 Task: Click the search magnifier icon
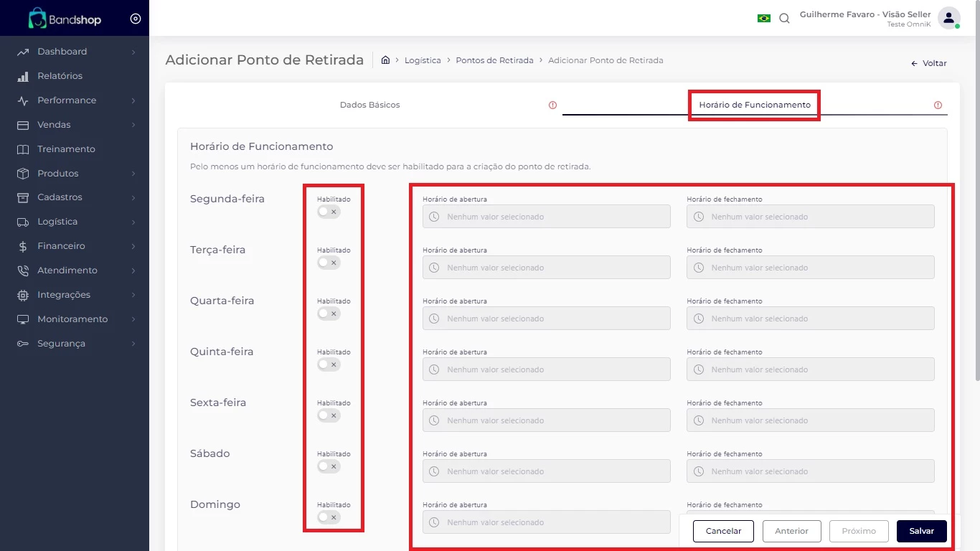point(784,19)
